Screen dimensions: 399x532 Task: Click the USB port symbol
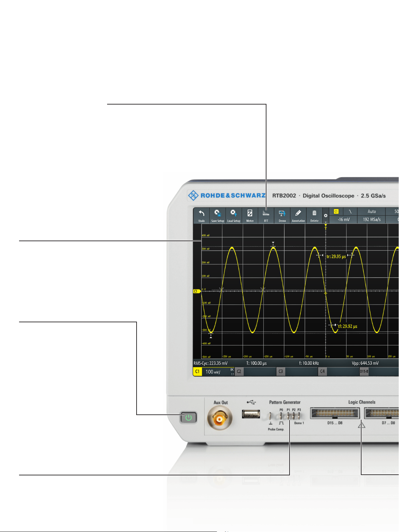251,402
